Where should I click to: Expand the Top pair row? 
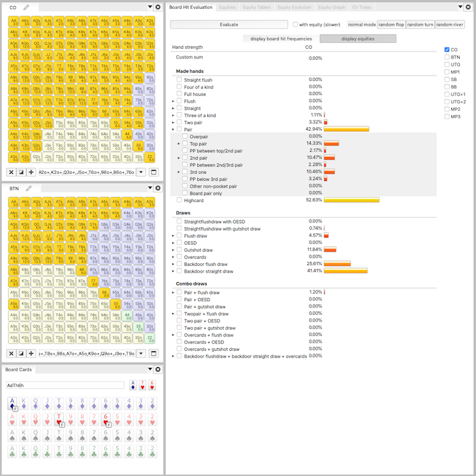coord(179,143)
